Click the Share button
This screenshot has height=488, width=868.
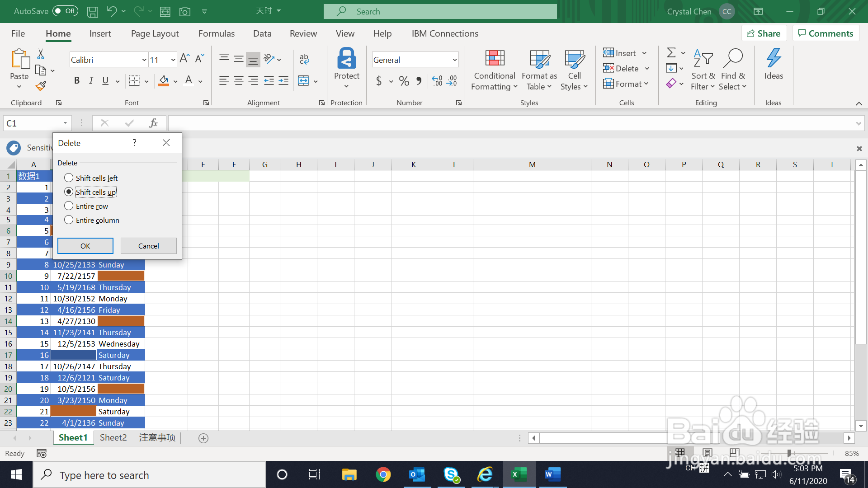(764, 33)
